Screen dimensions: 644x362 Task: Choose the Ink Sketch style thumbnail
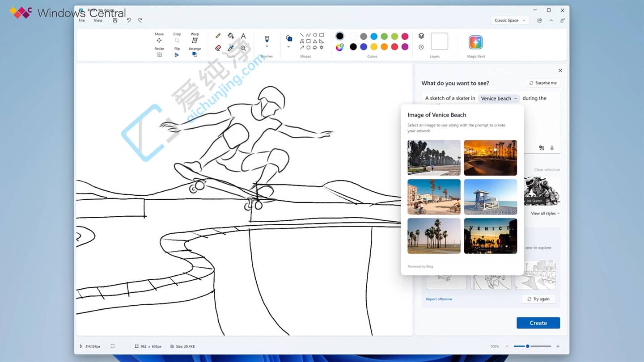click(541, 191)
